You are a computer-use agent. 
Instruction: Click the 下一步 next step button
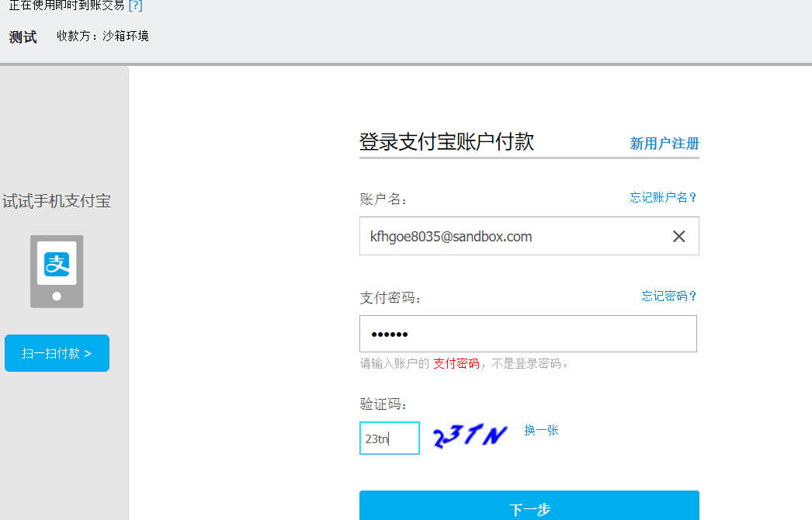(529, 506)
